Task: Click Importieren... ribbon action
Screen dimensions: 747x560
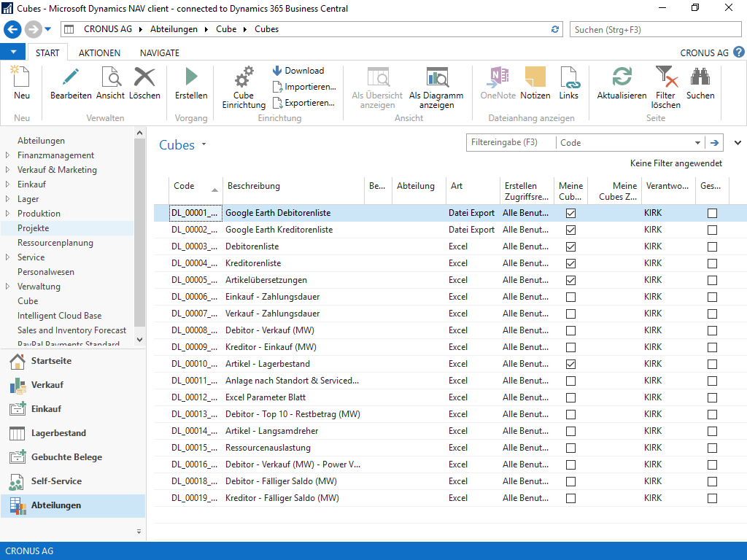Action: coord(304,87)
